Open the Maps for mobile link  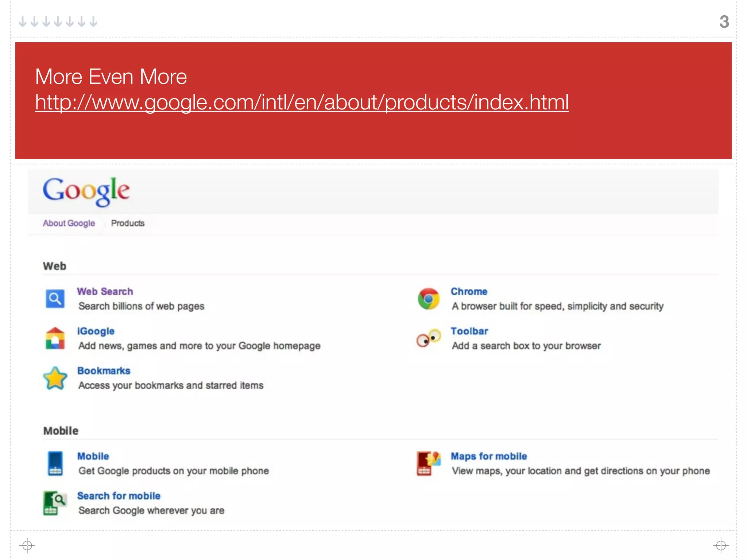(489, 456)
